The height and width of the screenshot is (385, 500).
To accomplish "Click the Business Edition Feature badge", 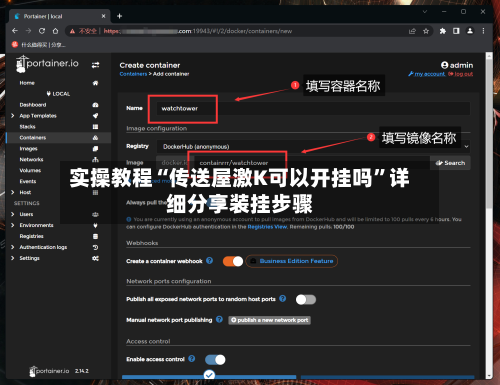I will (292, 261).
